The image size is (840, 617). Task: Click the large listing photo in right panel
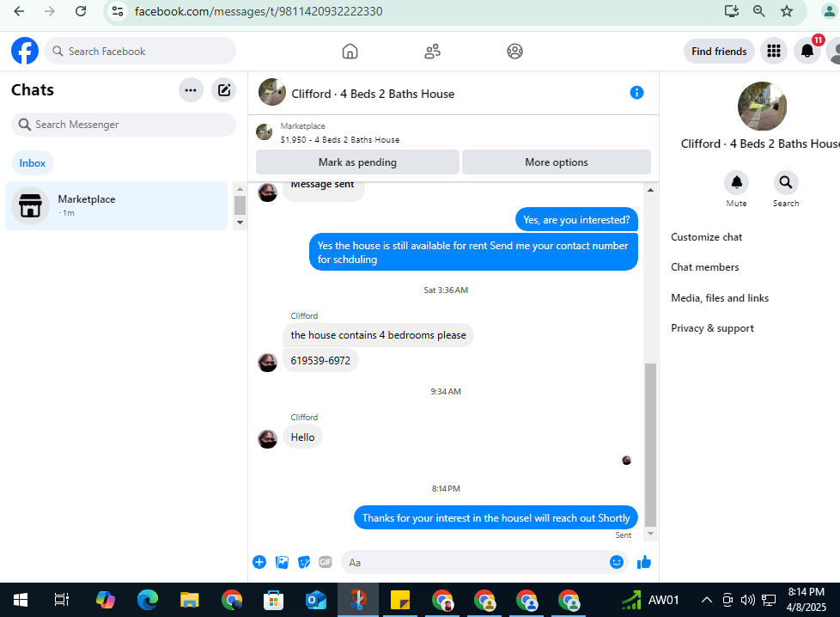point(762,107)
